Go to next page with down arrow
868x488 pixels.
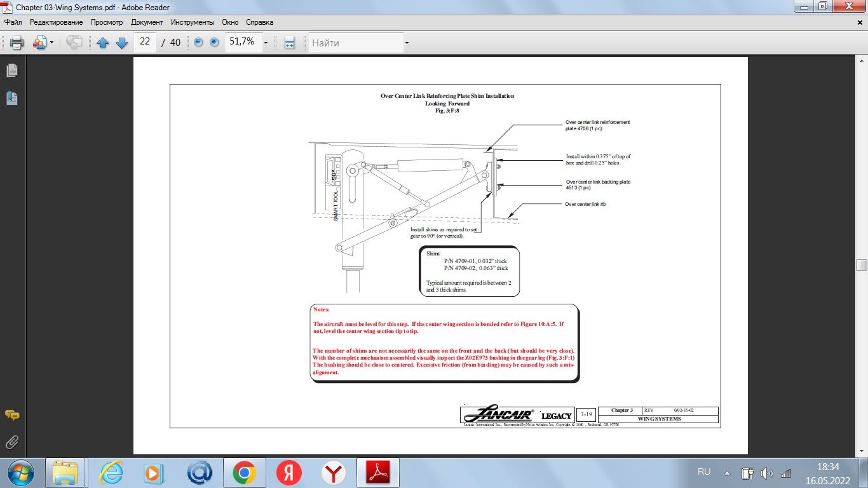[x=121, y=43]
